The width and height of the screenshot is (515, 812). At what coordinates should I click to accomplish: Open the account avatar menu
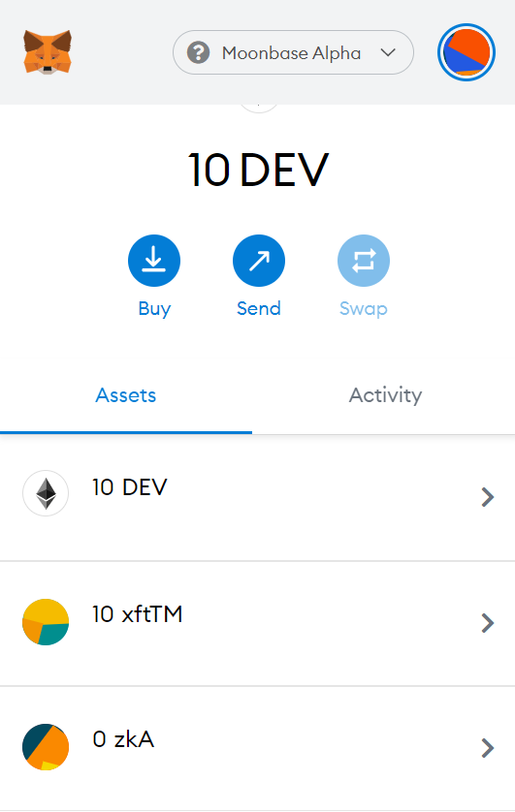467,52
